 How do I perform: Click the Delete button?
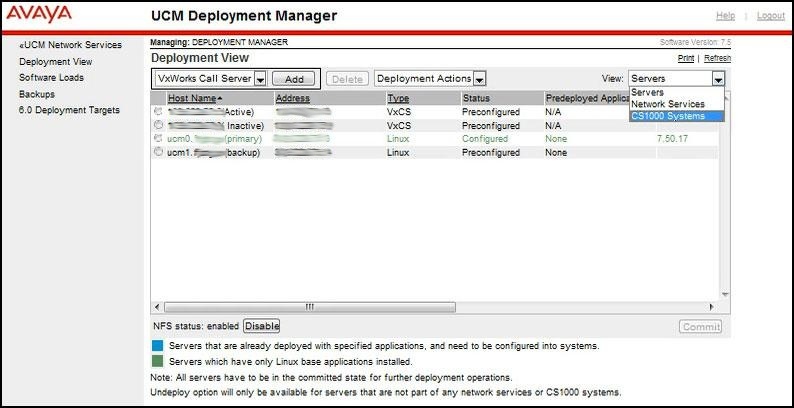coord(347,79)
